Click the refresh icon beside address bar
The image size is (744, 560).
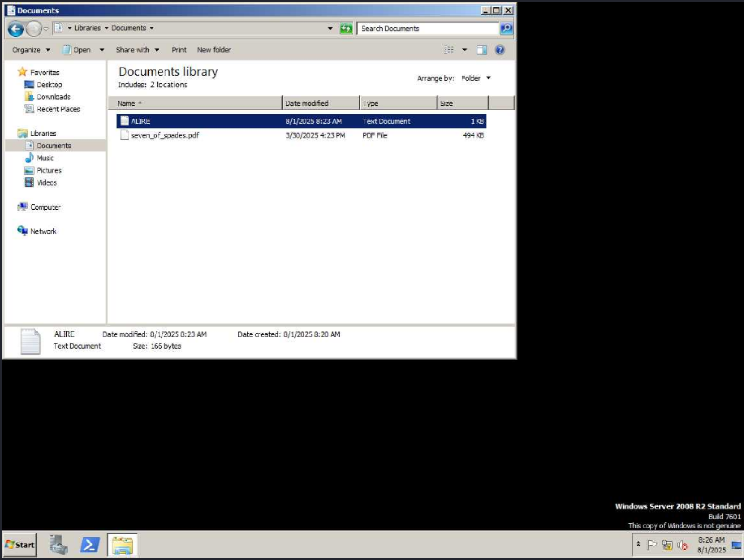click(346, 29)
